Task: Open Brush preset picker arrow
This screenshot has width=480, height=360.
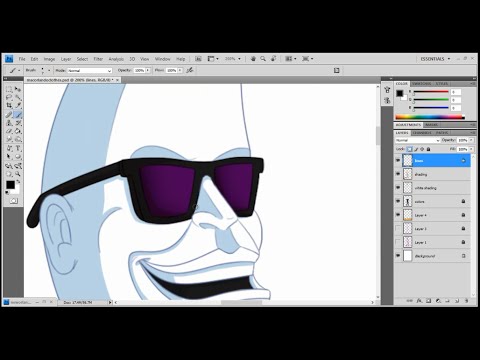Action: [x=49, y=70]
